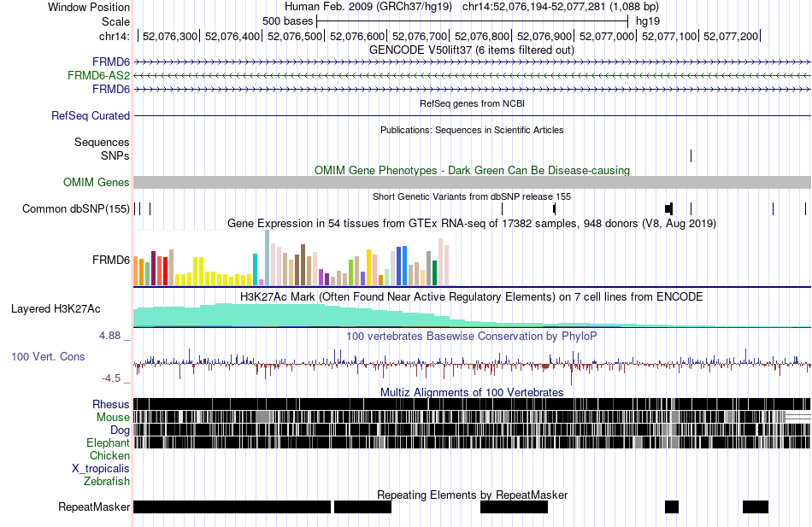Select the Rhesus alignment label
812x527 pixels.
111,404
